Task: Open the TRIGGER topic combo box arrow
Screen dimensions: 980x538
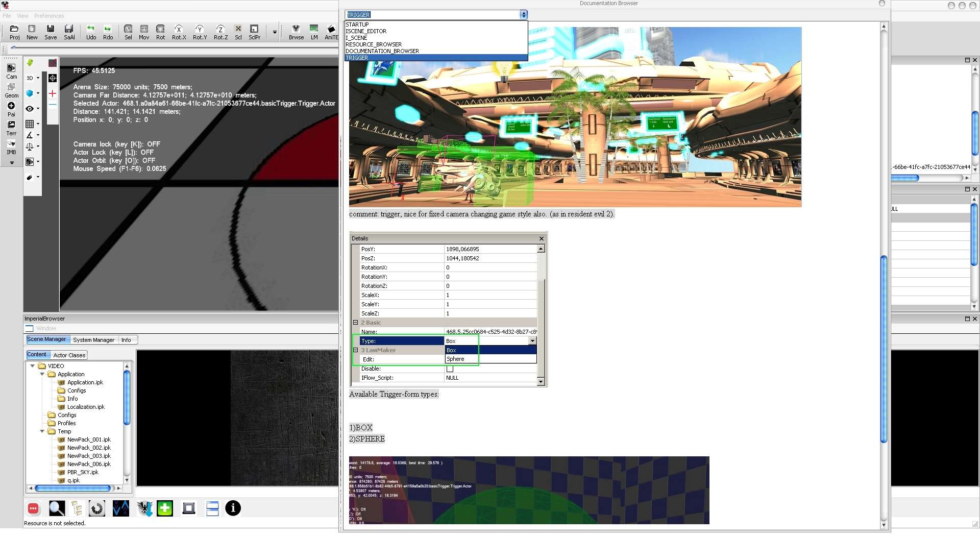Action: coord(523,15)
